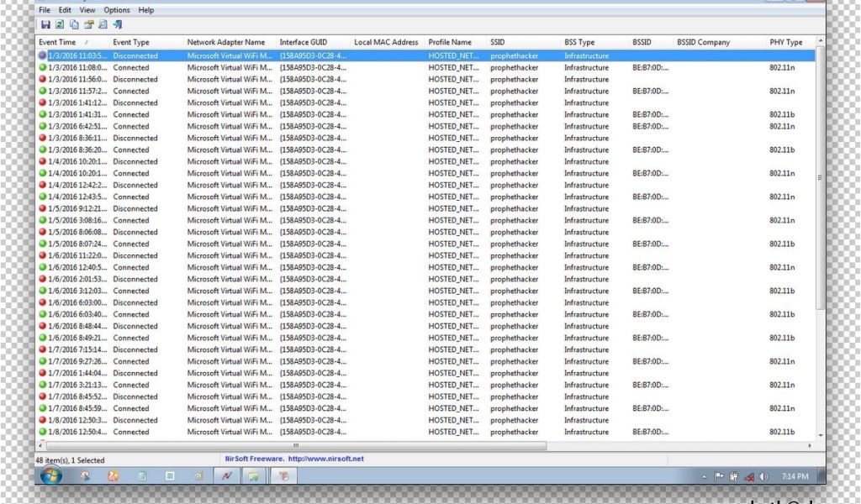Show hidden system tray icons arrow
This screenshot has width=861, height=504.
click(x=704, y=476)
